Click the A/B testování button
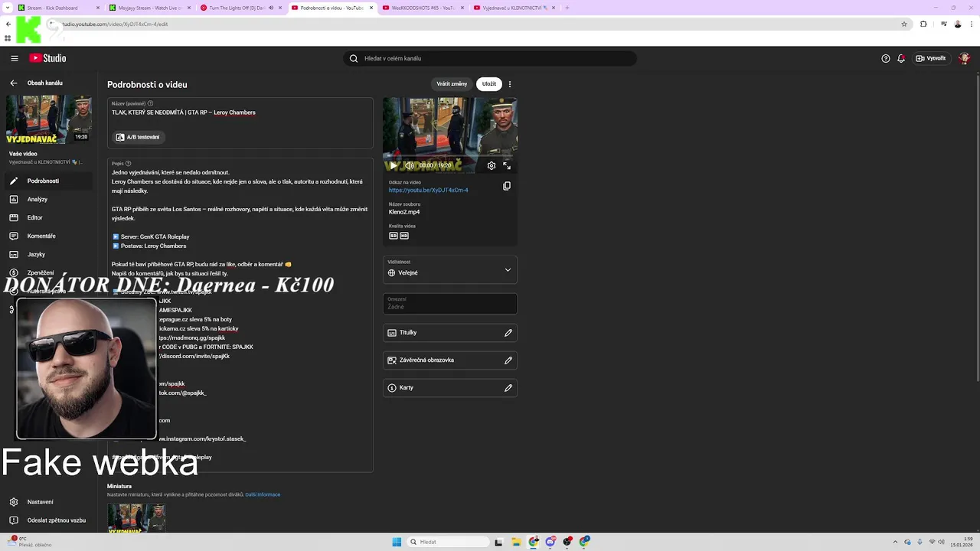Screen dimensions: 980x551 139,137
